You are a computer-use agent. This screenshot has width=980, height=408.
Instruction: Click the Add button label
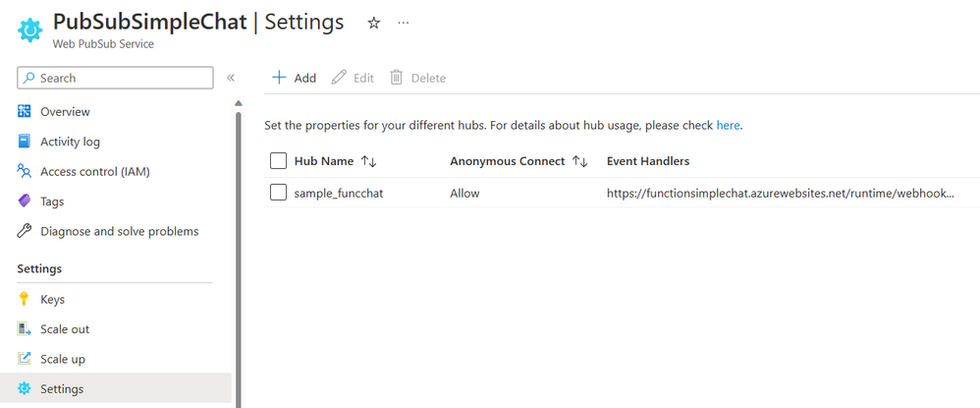point(305,79)
